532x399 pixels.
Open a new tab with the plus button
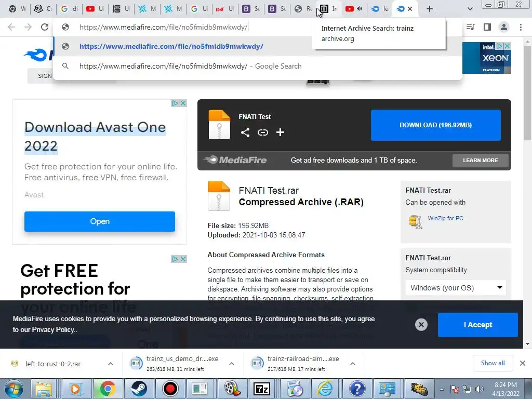[x=430, y=9]
